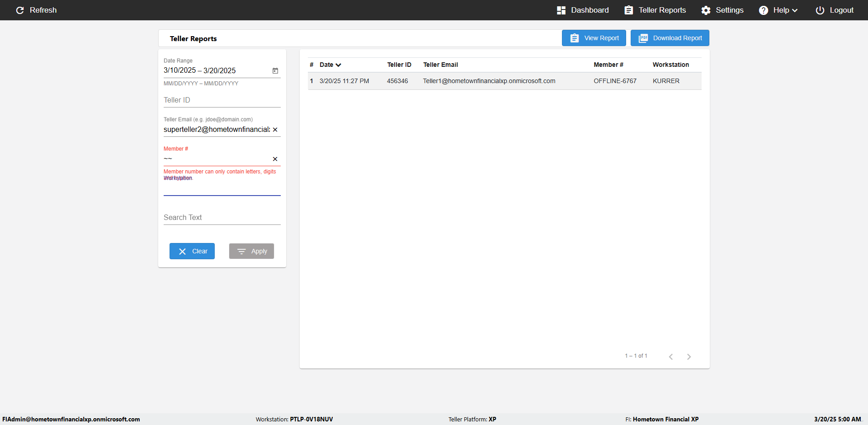Click the 3/20/25 5:00 AM timestamp
The width and height of the screenshot is (868, 425).
coord(838,420)
